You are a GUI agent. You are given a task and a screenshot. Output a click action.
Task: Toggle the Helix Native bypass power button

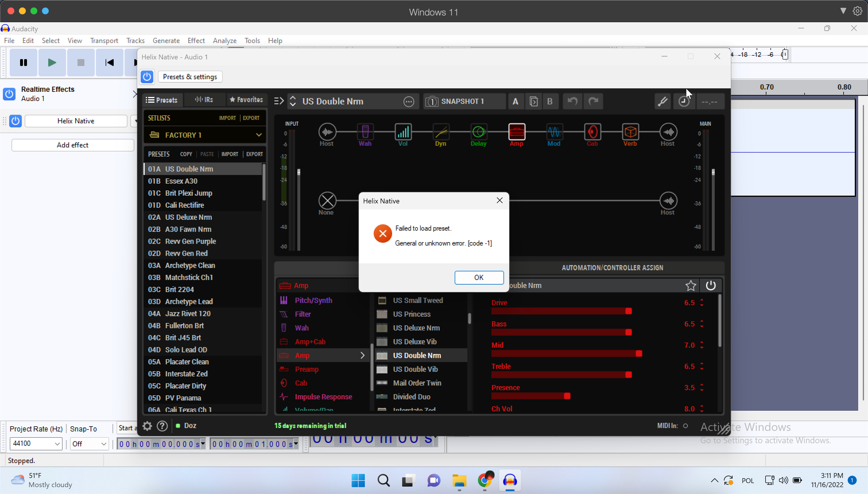(147, 77)
